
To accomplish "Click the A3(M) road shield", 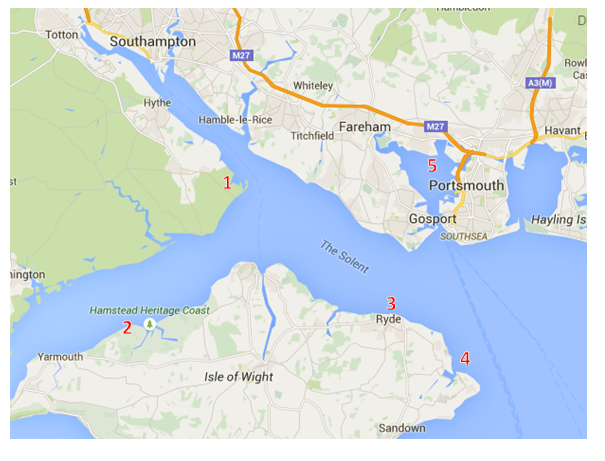I will tap(540, 83).
